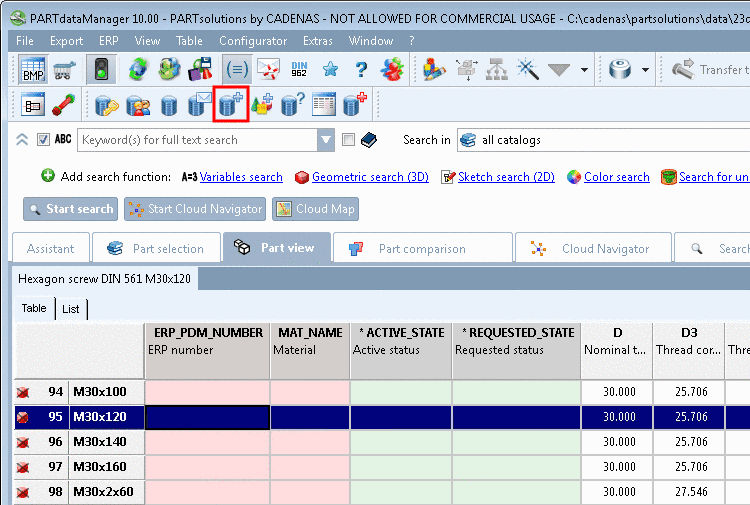
Task: Click the magic wand icon
Action: (528, 70)
